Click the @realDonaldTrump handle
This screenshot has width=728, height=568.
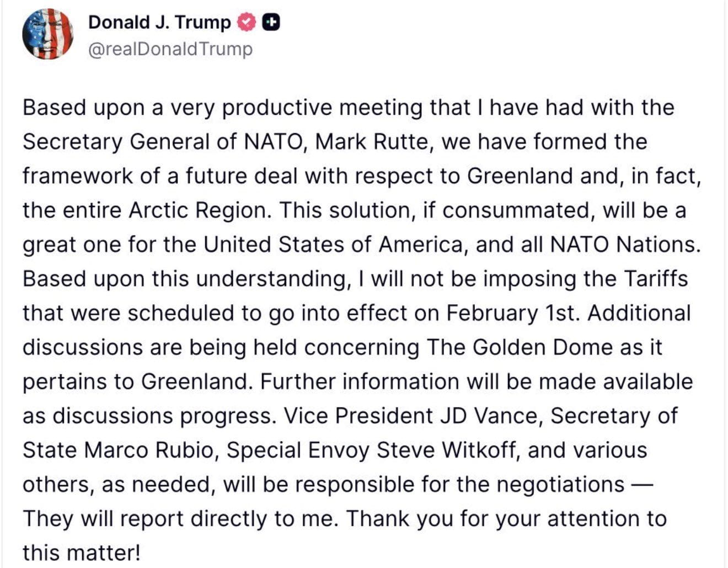[x=170, y=49]
